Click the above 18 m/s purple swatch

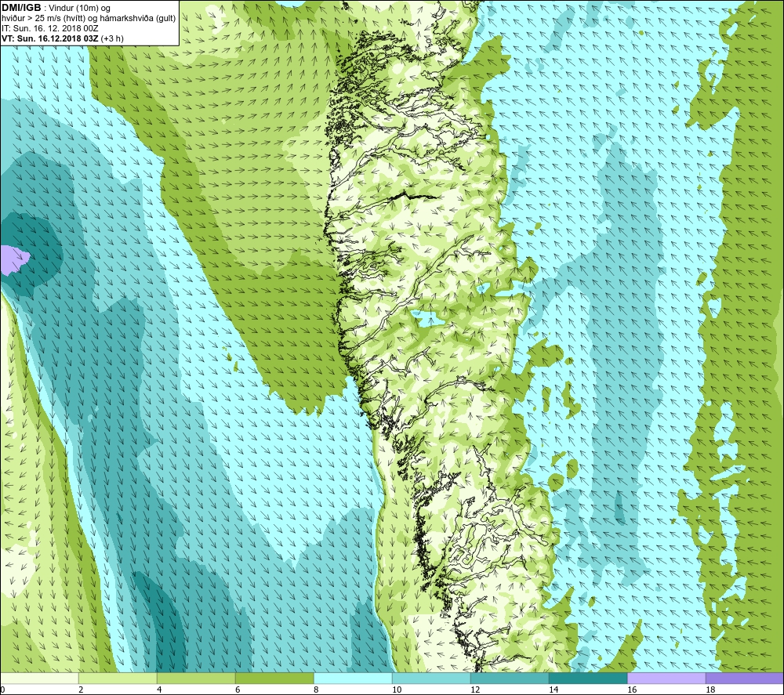click(x=745, y=679)
